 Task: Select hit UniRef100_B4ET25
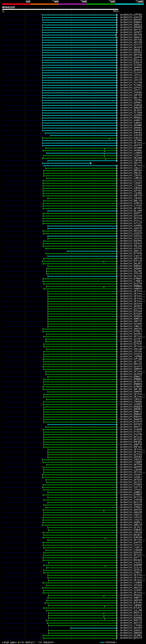coord(131,620)
